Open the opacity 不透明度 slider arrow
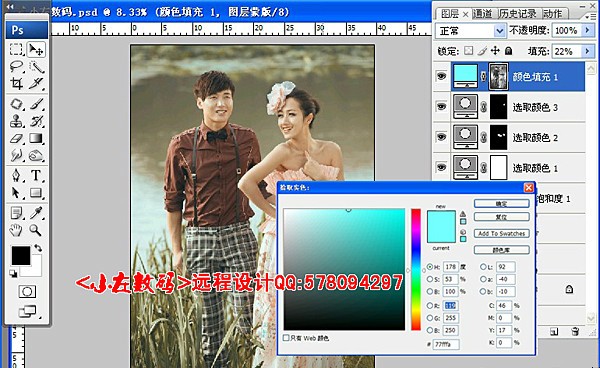The height and width of the screenshot is (368, 600). pyautogui.click(x=587, y=30)
